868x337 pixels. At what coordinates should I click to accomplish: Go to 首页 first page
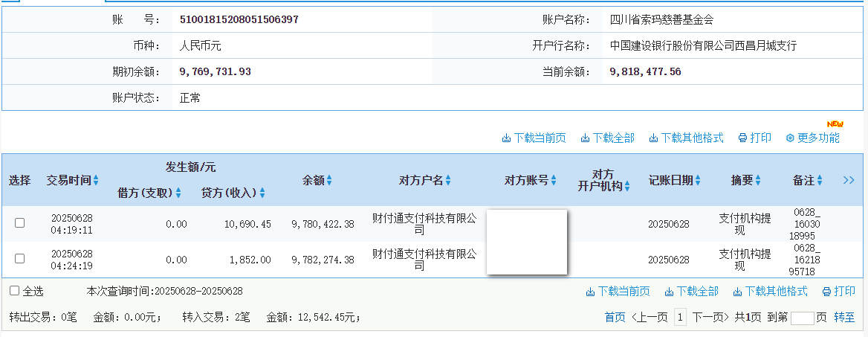click(615, 318)
